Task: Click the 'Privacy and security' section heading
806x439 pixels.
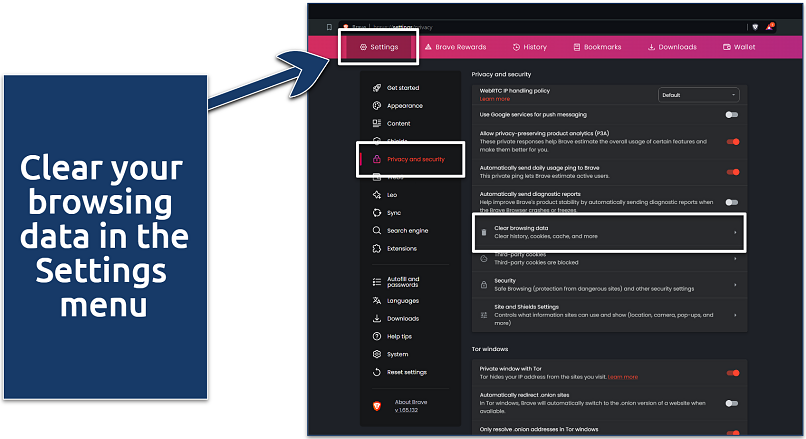Action: pos(501,74)
